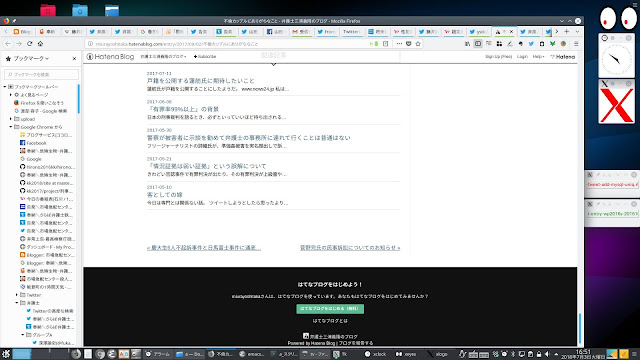This screenshot has width=640, height=360.
Task: Switch to emacs window in taskbar
Action: [x=252, y=354]
